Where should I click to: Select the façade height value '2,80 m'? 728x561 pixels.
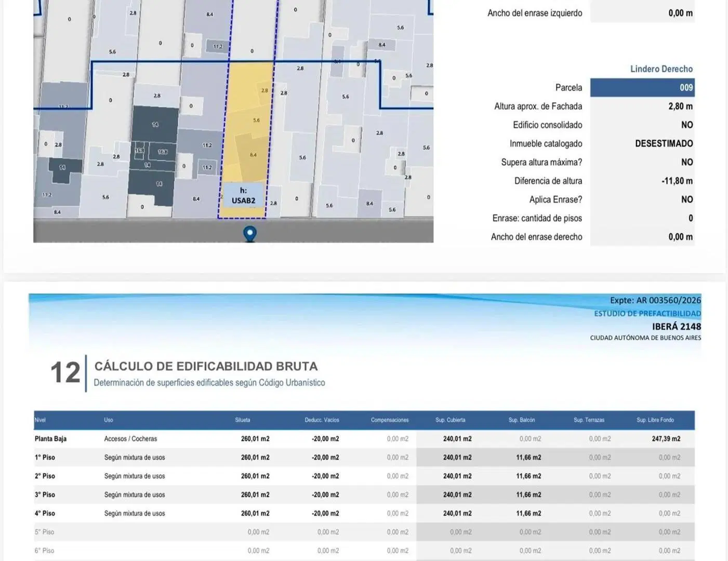tap(680, 106)
